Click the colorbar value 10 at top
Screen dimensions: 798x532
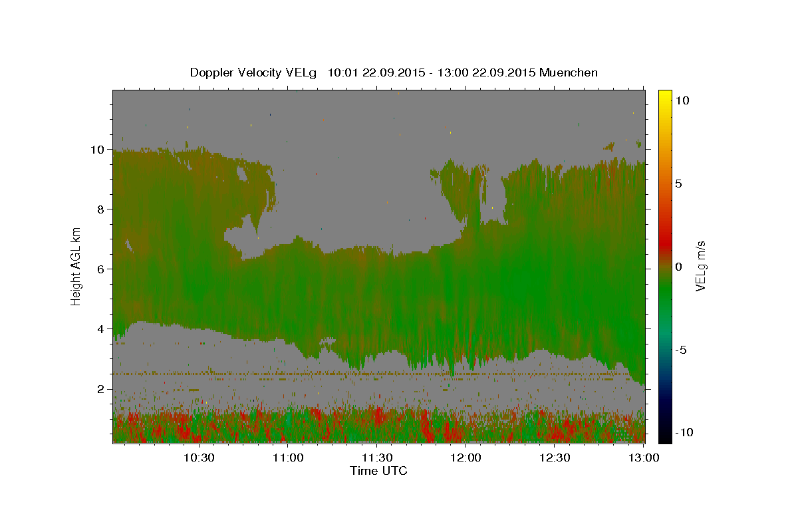pyautogui.click(x=682, y=100)
